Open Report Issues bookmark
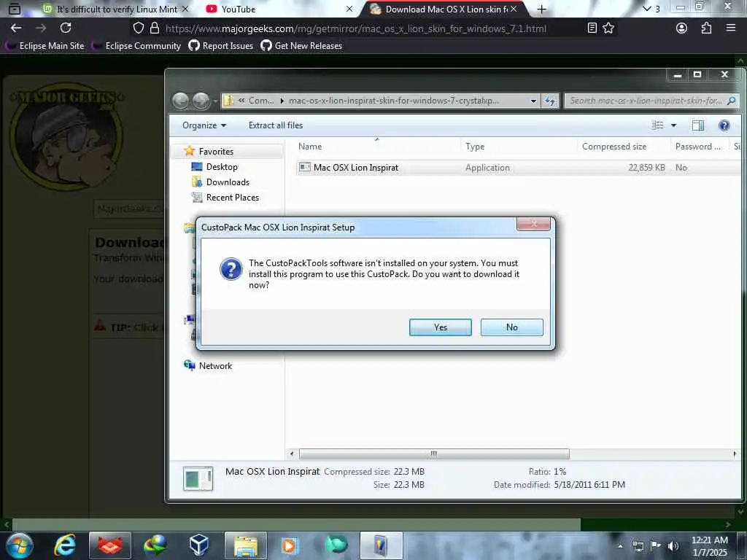The width and height of the screenshot is (747, 560). click(220, 46)
